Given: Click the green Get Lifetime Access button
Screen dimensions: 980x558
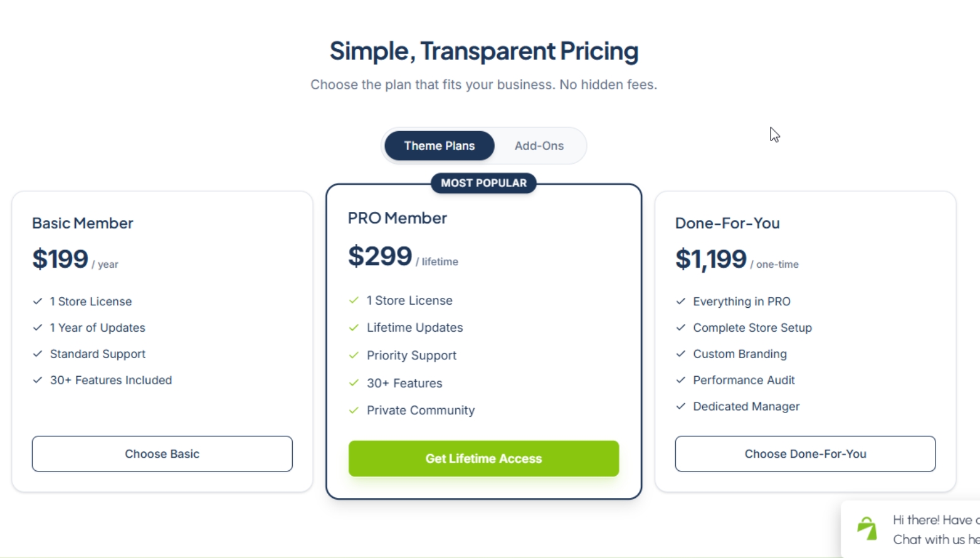Looking at the screenshot, I should 483,458.
